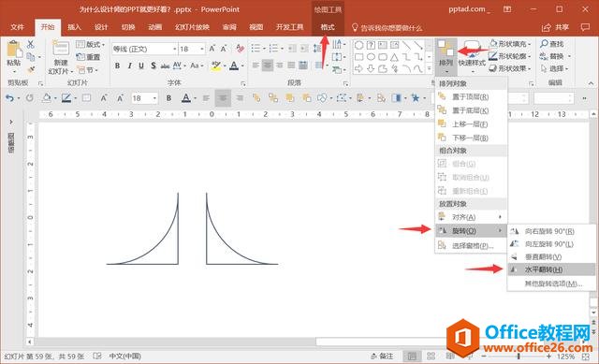Click More Rotation Options (其他旋转选项)
The image size is (599, 364).
tap(551, 284)
